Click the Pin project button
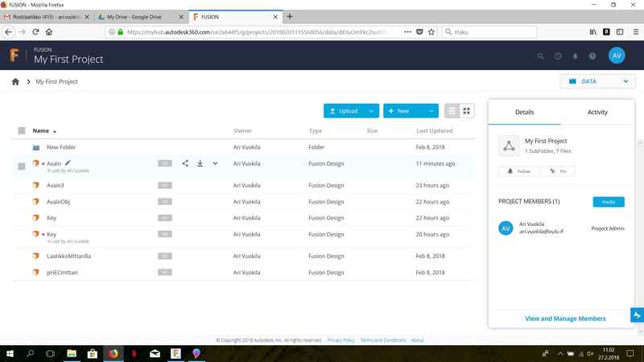The image size is (644, 362). point(558,171)
